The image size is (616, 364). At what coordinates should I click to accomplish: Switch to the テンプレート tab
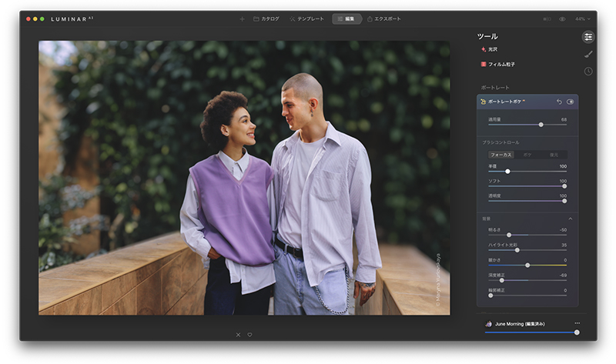point(306,18)
